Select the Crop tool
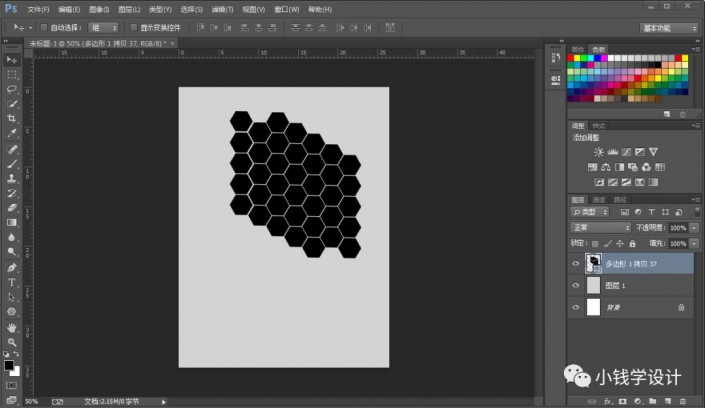 pos(12,118)
